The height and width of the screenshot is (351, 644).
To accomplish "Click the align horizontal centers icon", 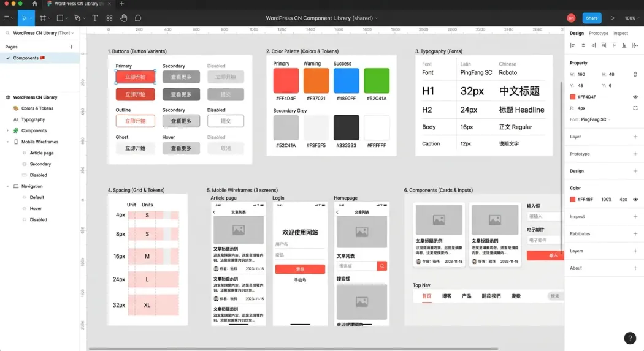I will tap(583, 45).
